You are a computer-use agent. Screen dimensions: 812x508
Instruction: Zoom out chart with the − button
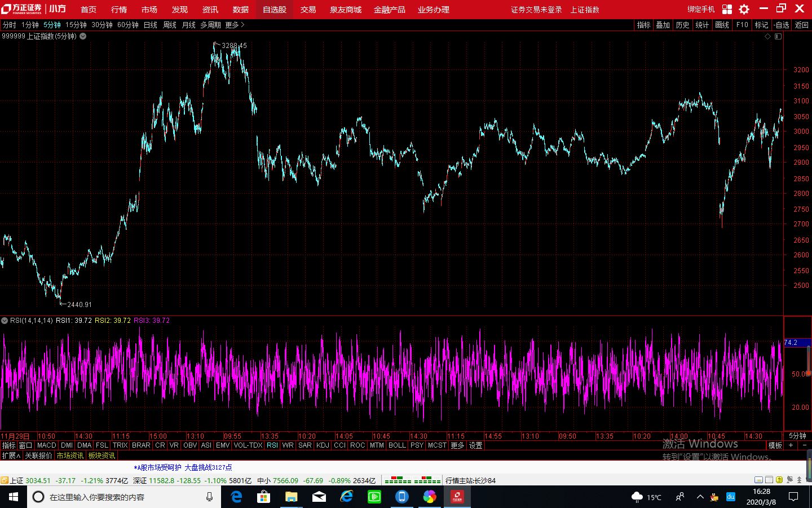point(804,445)
